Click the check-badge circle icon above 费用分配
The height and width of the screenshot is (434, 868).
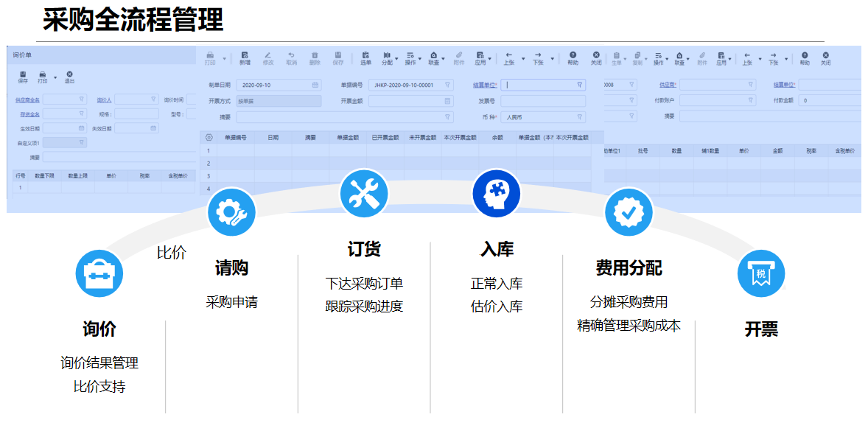(x=629, y=211)
